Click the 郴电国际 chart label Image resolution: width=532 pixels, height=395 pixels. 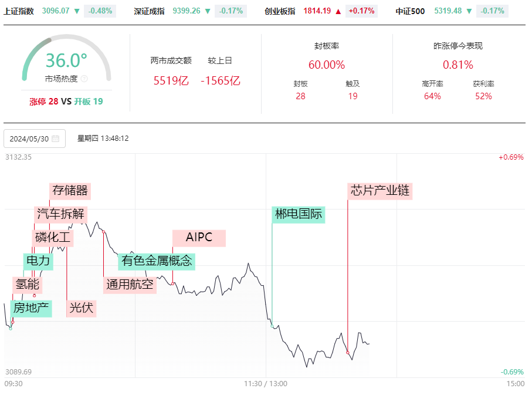299,214
